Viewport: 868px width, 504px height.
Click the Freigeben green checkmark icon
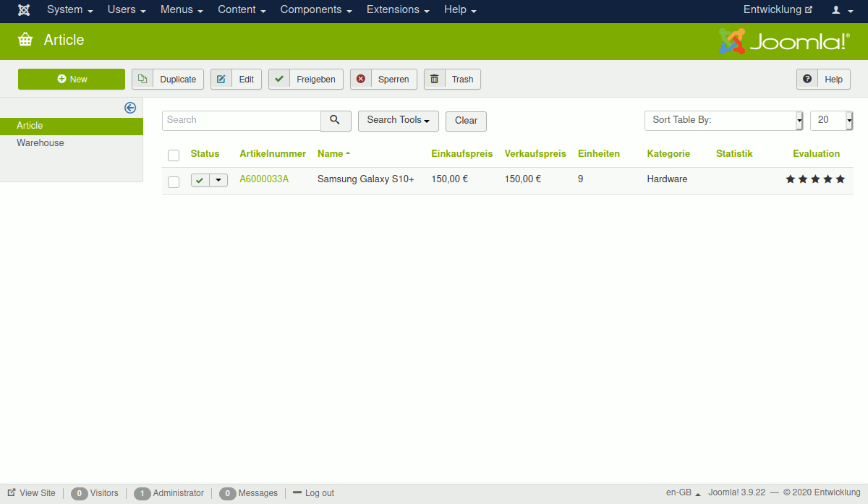(x=279, y=79)
